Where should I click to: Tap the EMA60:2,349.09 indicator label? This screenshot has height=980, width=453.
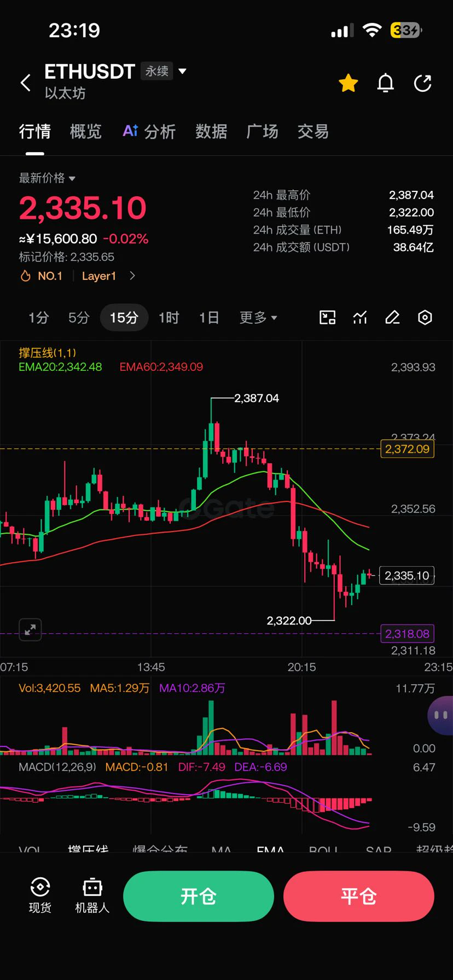pos(161,367)
